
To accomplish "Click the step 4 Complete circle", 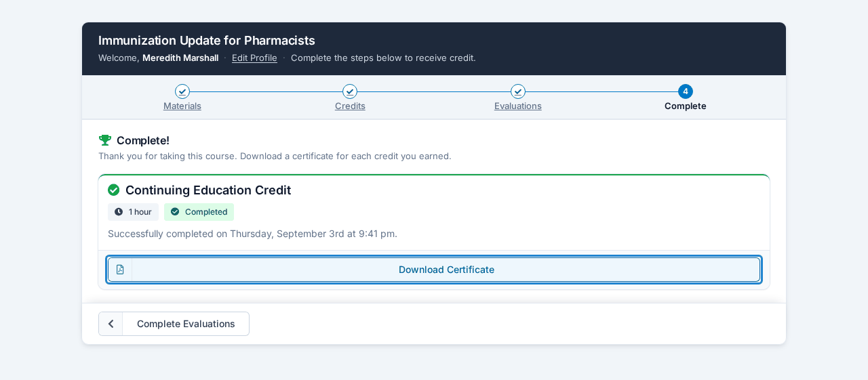I will point(686,91).
